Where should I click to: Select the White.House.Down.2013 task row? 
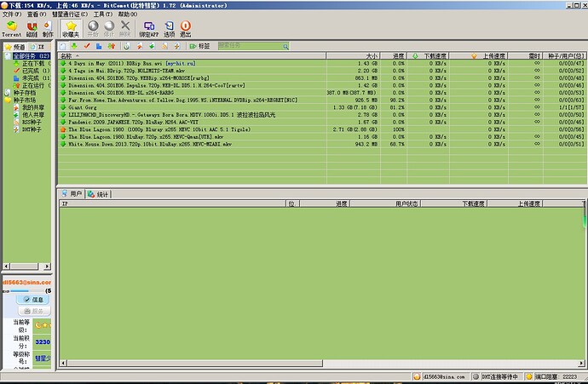tap(322, 144)
